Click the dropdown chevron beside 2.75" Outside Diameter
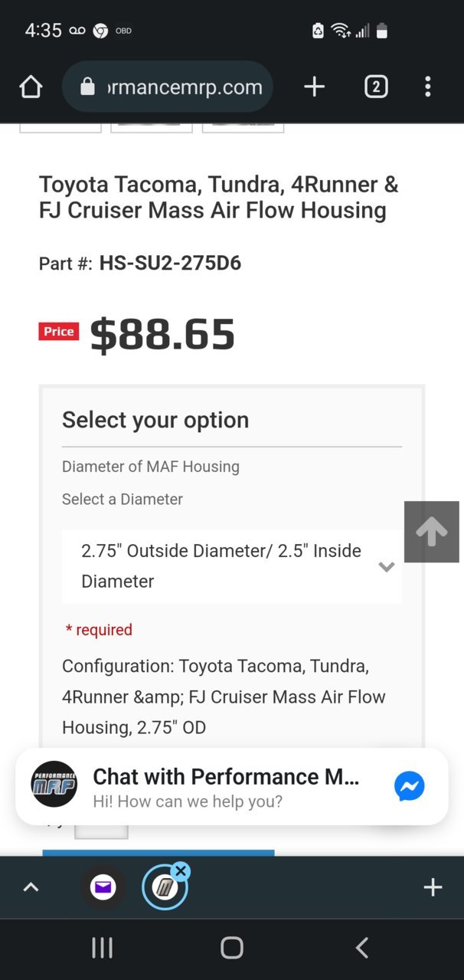This screenshot has height=980, width=464. pyautogui.click(x=387, y=567)
